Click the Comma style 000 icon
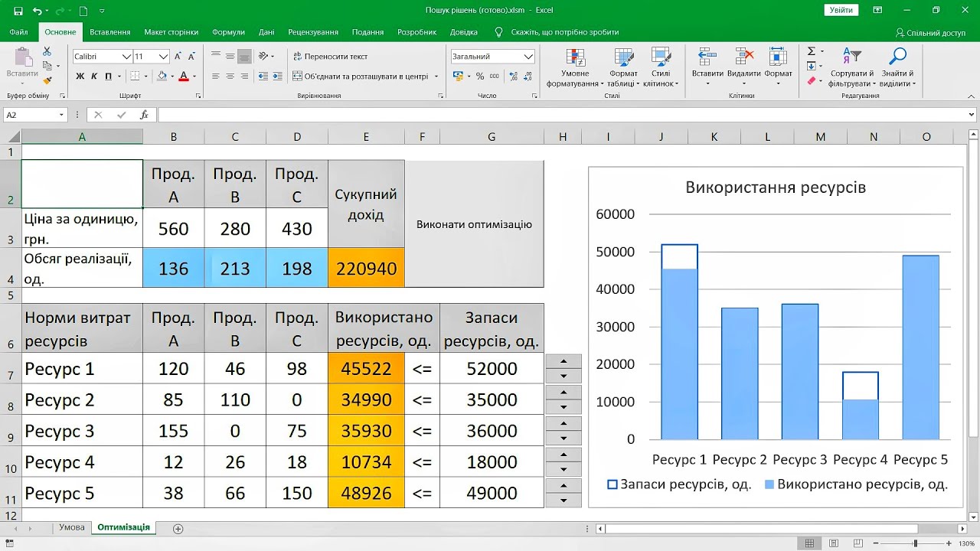Image resolution: width=980 pixels, height=551 pixels. click(x=496, y=77)
